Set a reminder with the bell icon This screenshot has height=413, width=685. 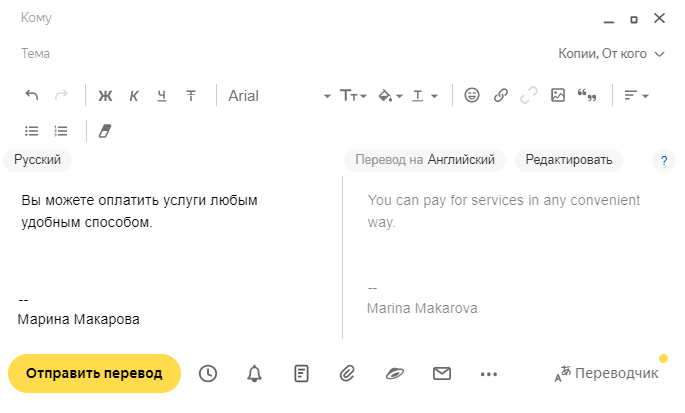click(255, 373)
